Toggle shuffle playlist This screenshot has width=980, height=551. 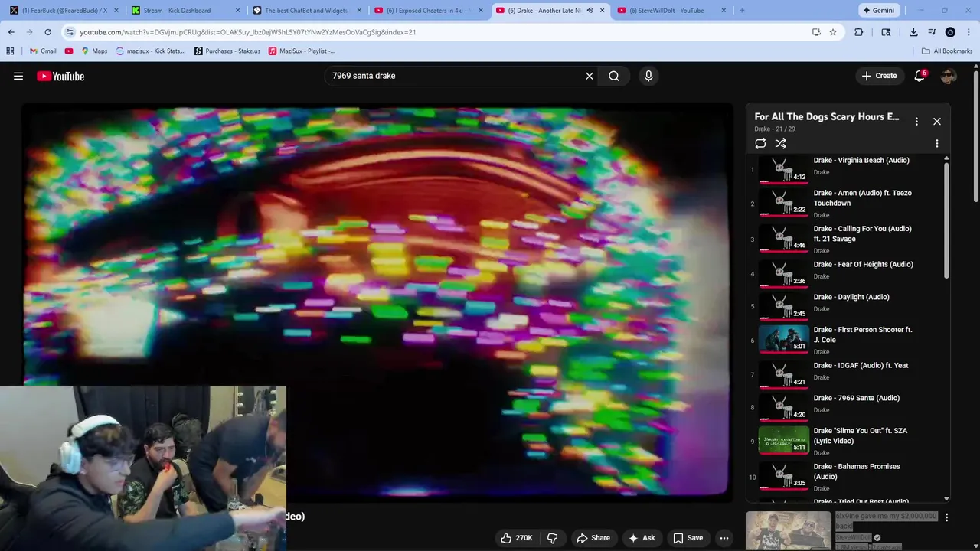(780, 143)
